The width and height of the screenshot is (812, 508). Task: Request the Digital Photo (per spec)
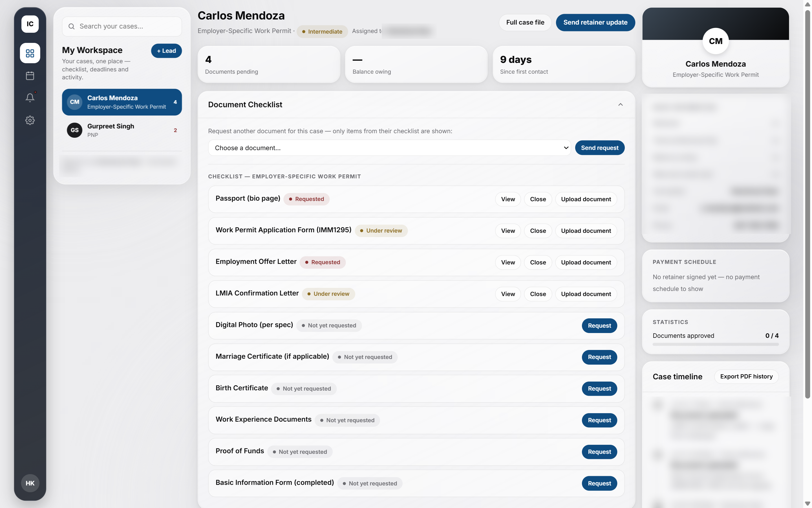599,326
